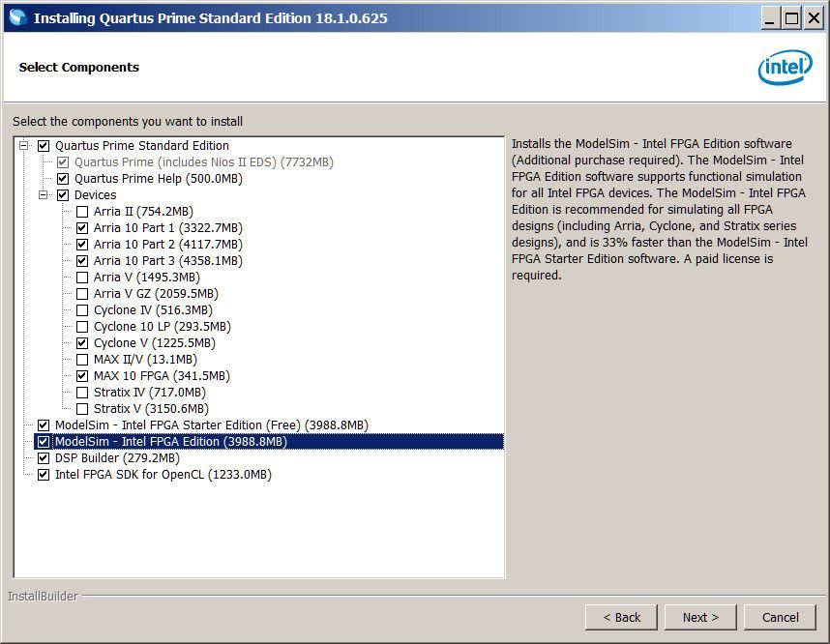Check the Cyclone 10 LP box

[82, 327]
